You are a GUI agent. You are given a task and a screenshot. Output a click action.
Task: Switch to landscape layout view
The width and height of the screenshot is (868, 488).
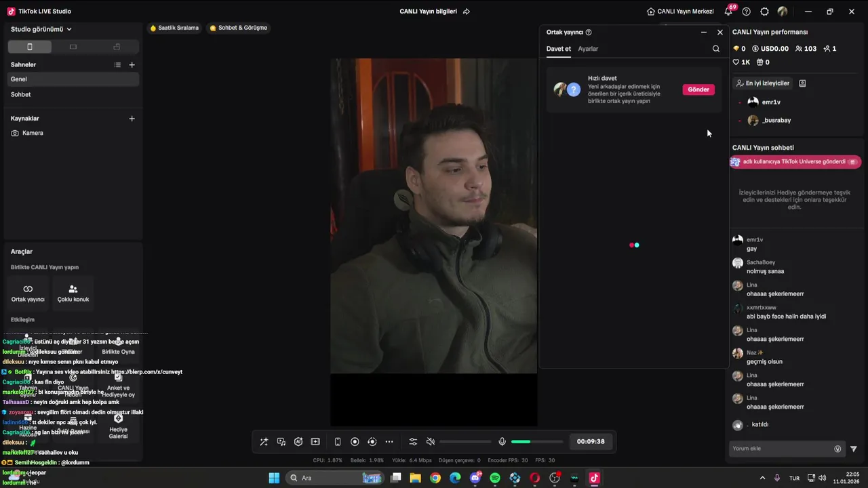73,47
